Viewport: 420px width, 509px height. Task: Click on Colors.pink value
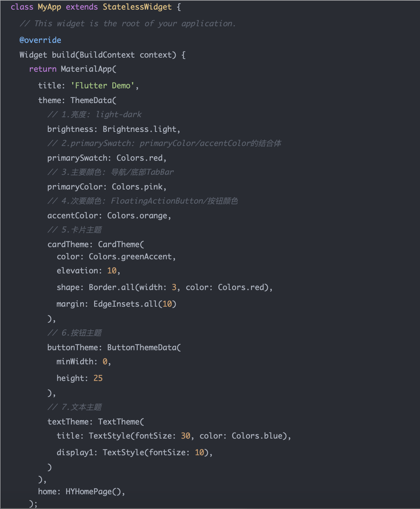point(137,187)
